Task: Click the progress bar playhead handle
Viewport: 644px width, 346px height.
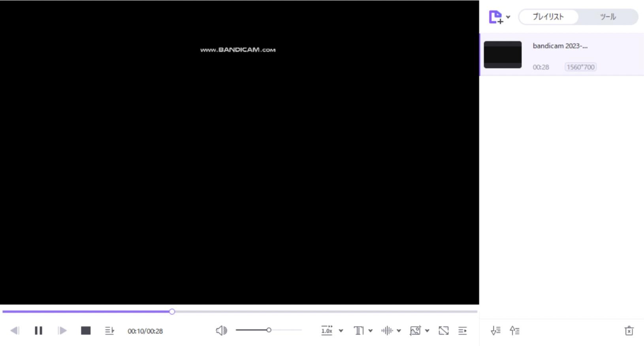Action: (172, 312)
